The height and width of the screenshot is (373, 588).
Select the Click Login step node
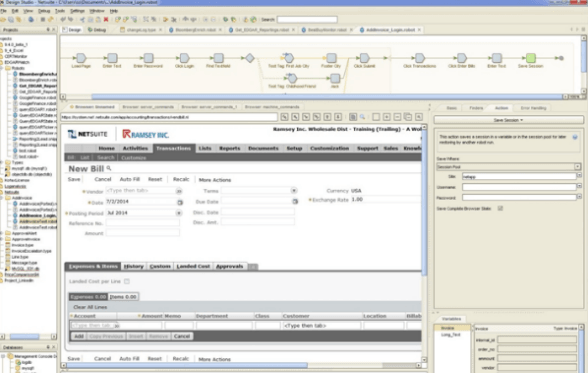tap(184, 58)
